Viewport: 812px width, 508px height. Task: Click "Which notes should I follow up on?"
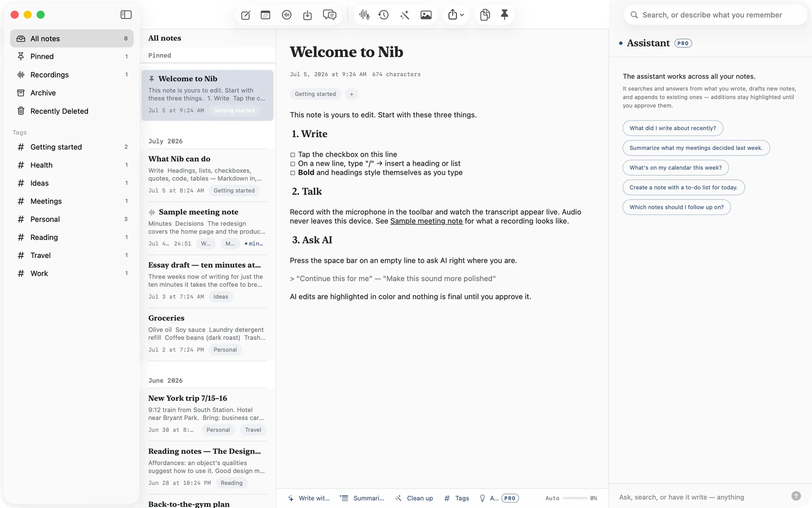[x=677, y=207]
